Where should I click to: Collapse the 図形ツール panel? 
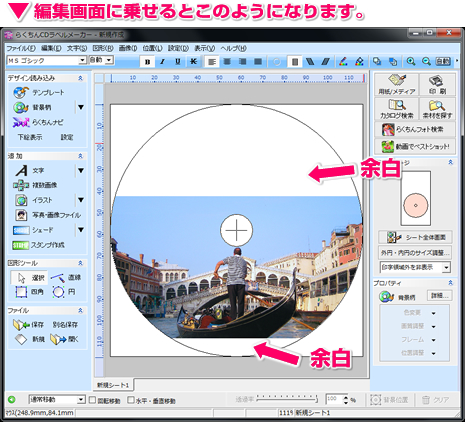[x=80, y=263]
